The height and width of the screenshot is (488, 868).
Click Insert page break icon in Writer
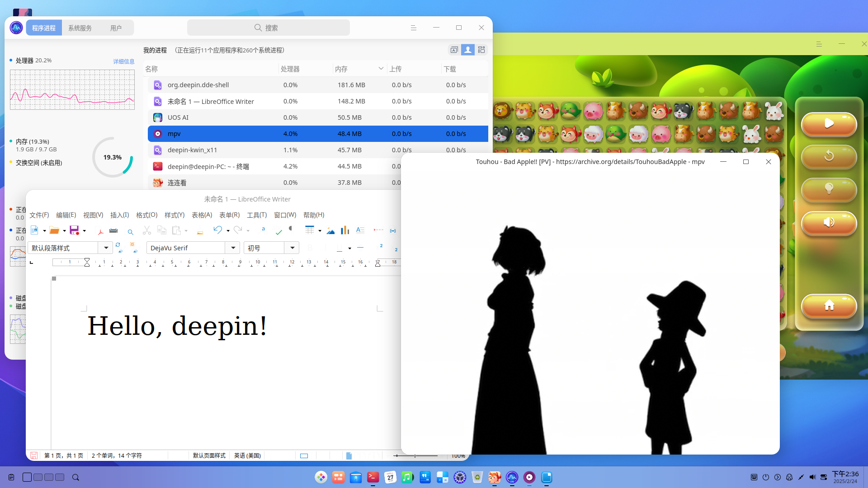(378, 230)
